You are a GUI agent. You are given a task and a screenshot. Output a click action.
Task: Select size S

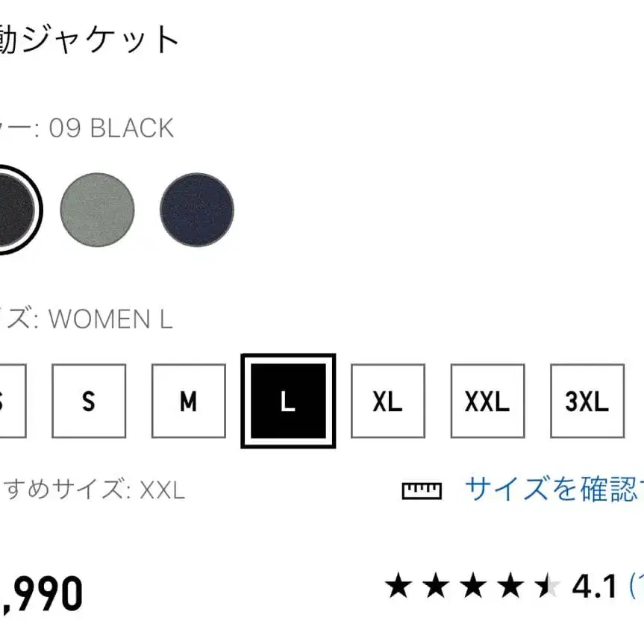(89, 401)
